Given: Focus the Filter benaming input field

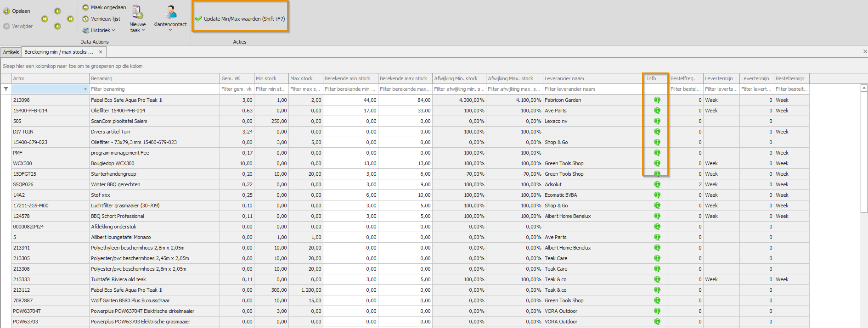Looking at the screenshot, I should (155, 89).
